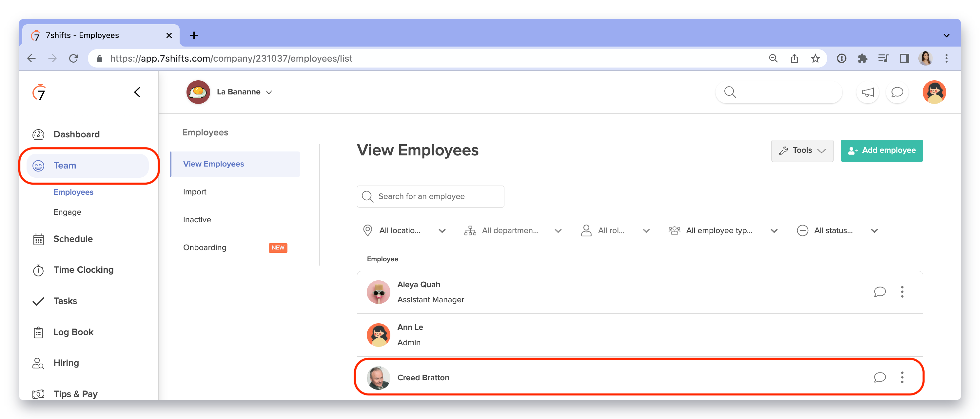Click the Tasks checkmark icon
This screenshot has height=419, width=980.
pos(38,301)
